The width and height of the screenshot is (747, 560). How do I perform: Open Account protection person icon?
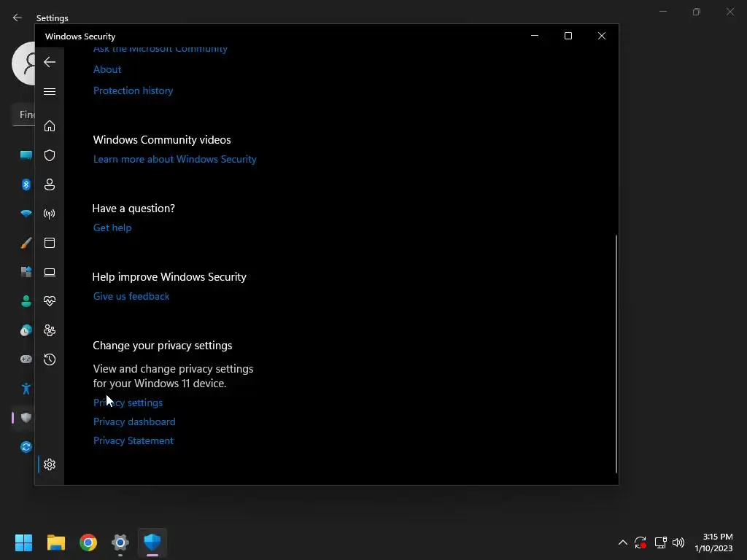(50, 184)
